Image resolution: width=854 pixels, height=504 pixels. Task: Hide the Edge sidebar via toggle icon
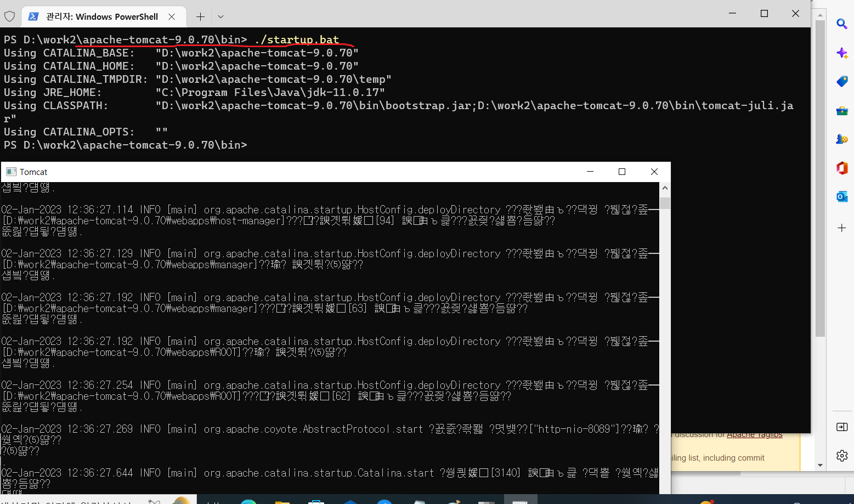pos(842,427)
